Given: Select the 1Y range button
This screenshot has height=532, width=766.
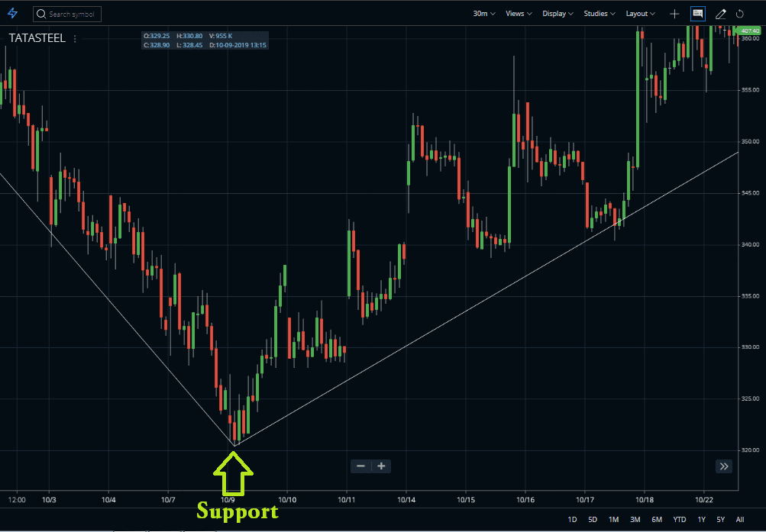Looking at the screenshot, I should (702, 519).
